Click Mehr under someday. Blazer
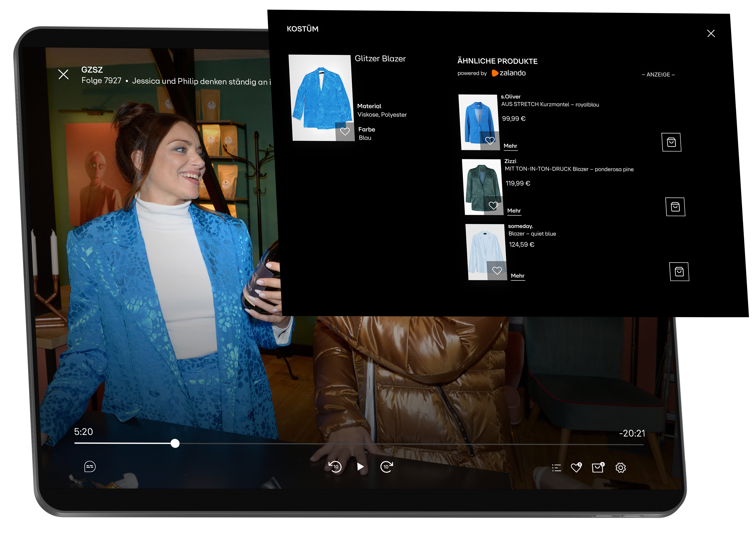756x533 pixels. (x=518, y=276)
